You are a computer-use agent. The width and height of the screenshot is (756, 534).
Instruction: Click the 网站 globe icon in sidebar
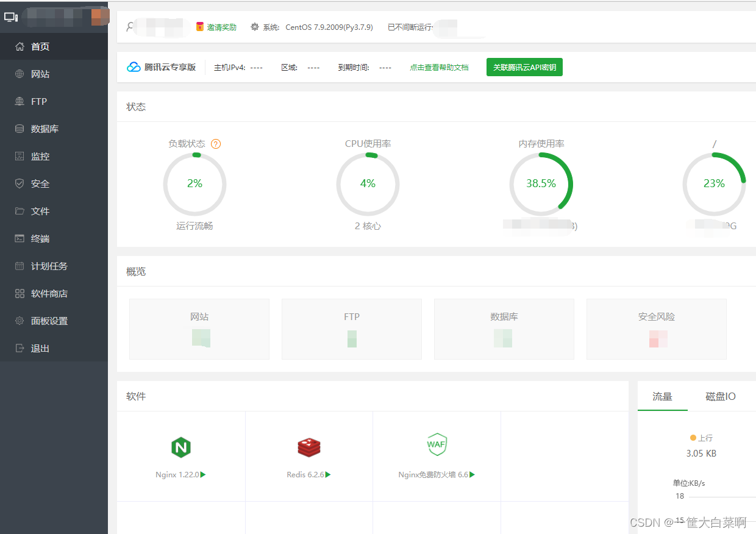point(20,74)
